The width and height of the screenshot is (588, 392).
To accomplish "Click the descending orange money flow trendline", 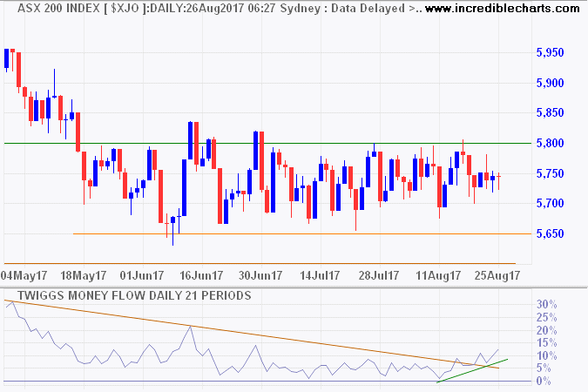I will [x=252, y=334].
